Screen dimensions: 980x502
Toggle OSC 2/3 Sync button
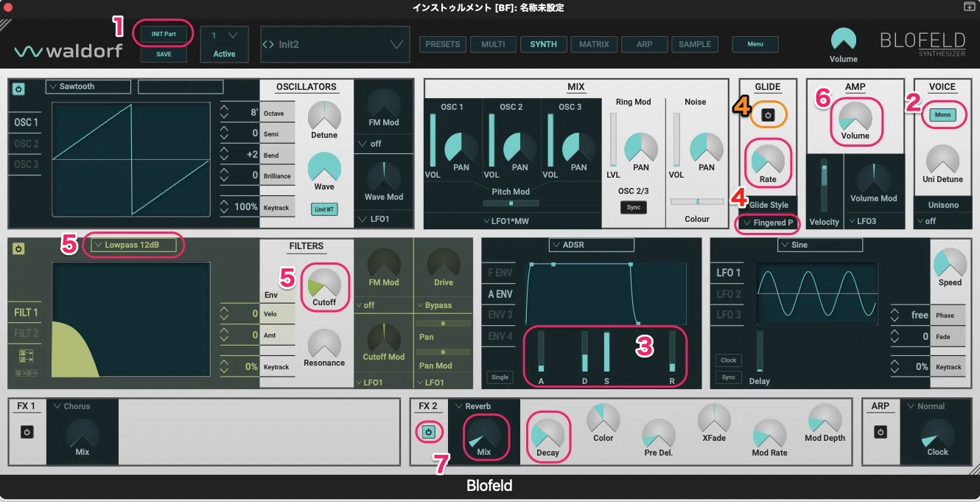click(633, 208)
